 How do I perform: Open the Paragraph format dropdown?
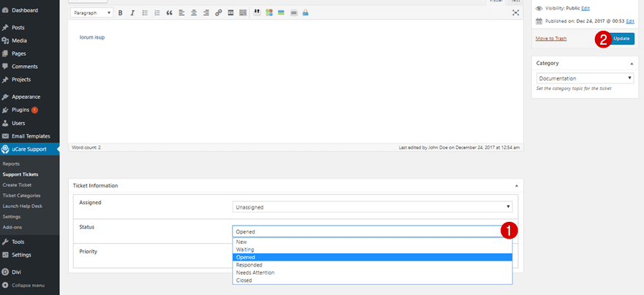[91, 12]
